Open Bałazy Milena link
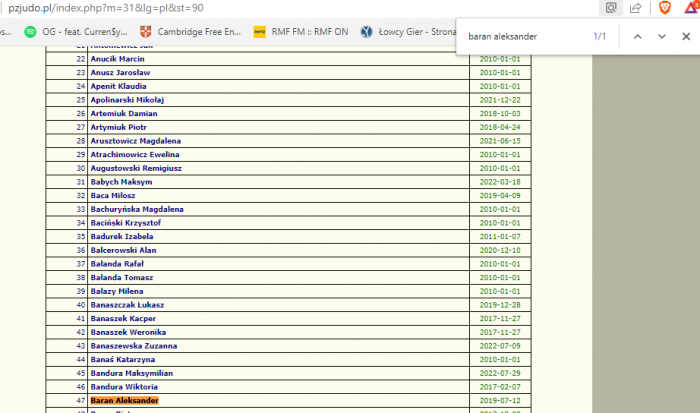 [x=117, y=291]
